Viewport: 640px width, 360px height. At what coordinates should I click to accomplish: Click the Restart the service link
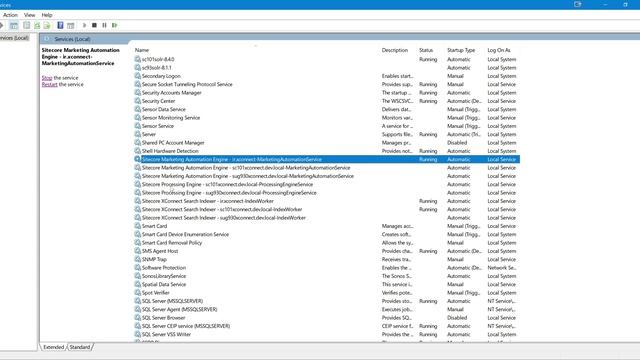[x=49, y=84]
